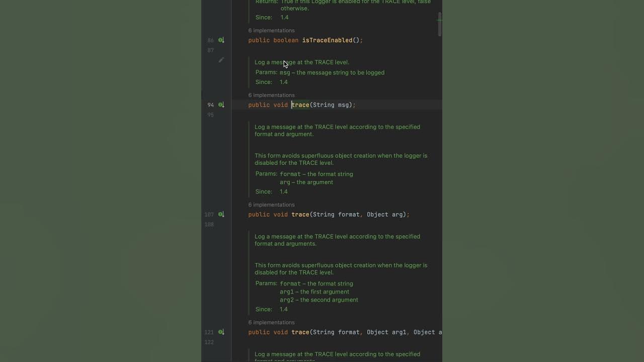Screen dimensions: 644x362
Task: Click the 'msg' parameter on line 94
Action: [344, 105]
